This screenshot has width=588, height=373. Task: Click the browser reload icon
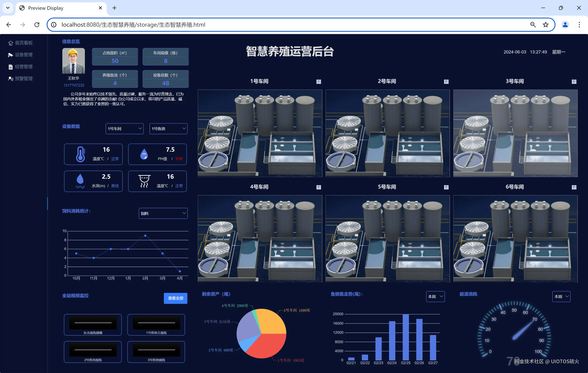coord(37,25)
